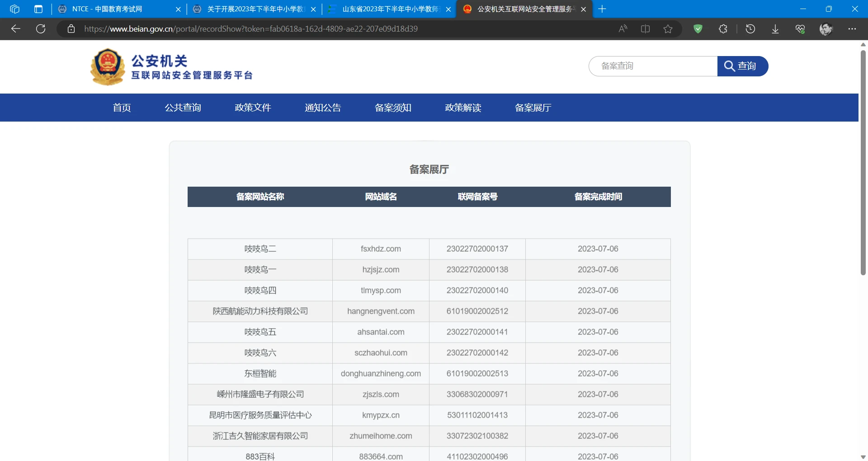The width and height of the screenshot is (868, 461).
Task: Open the downloads panel
Action: [775, 29]
